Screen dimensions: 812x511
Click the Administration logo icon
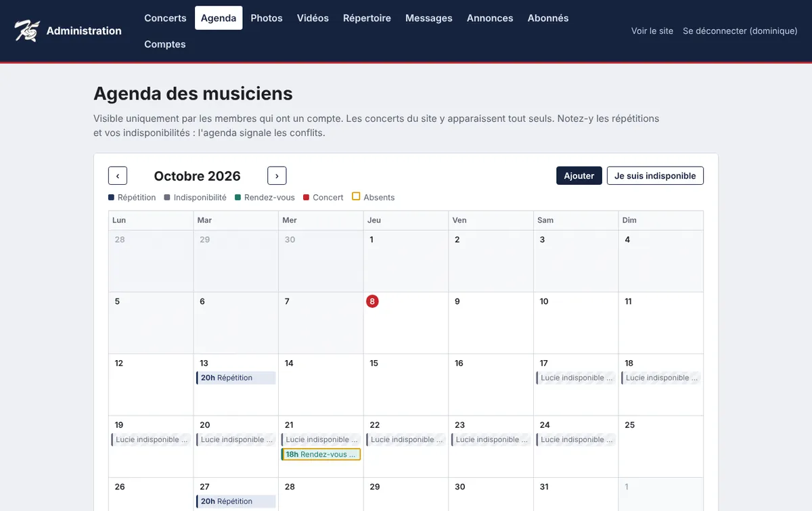27,30
